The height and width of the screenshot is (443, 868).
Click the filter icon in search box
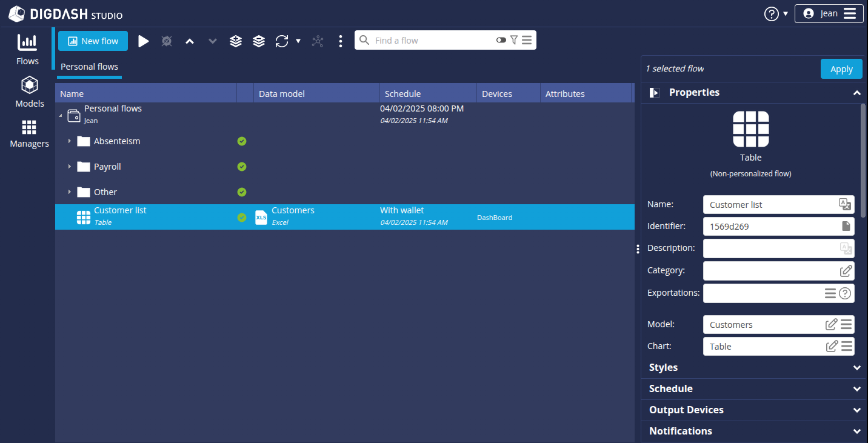[x=514, y=40]
